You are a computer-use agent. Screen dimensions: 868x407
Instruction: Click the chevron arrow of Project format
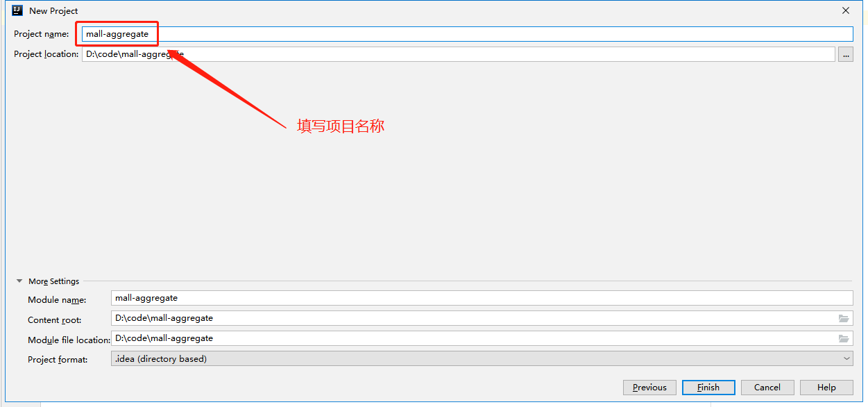[x=846, y=358]
